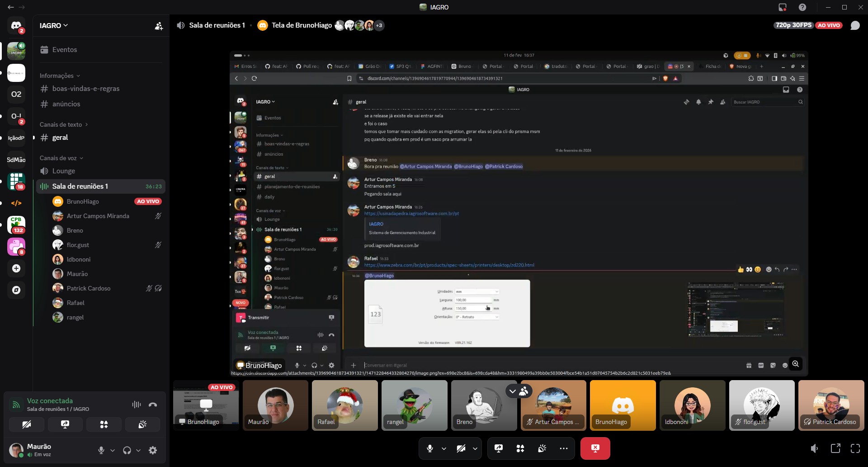Enter fullscreen mode for the stream
The width and height of the screenshot is (868, 467).
[x=855, y=448]
